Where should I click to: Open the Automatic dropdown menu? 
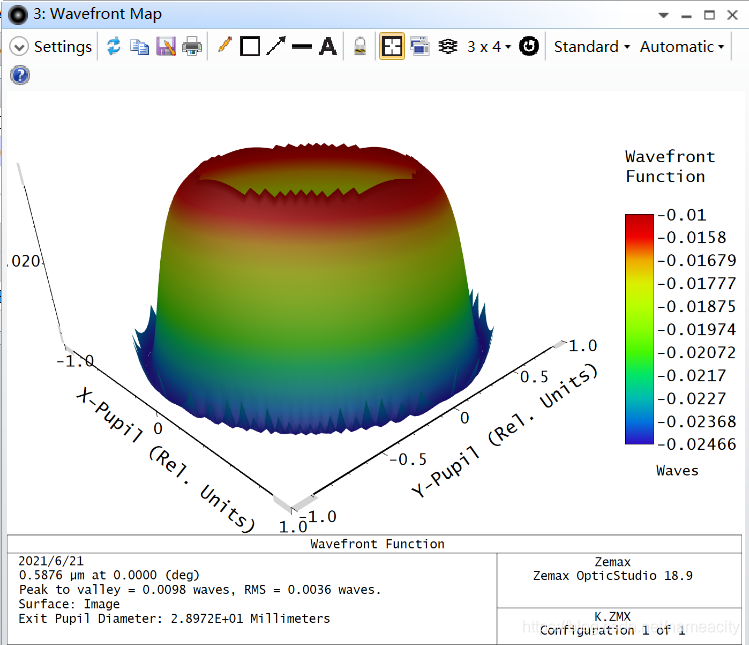pos(682,47)
